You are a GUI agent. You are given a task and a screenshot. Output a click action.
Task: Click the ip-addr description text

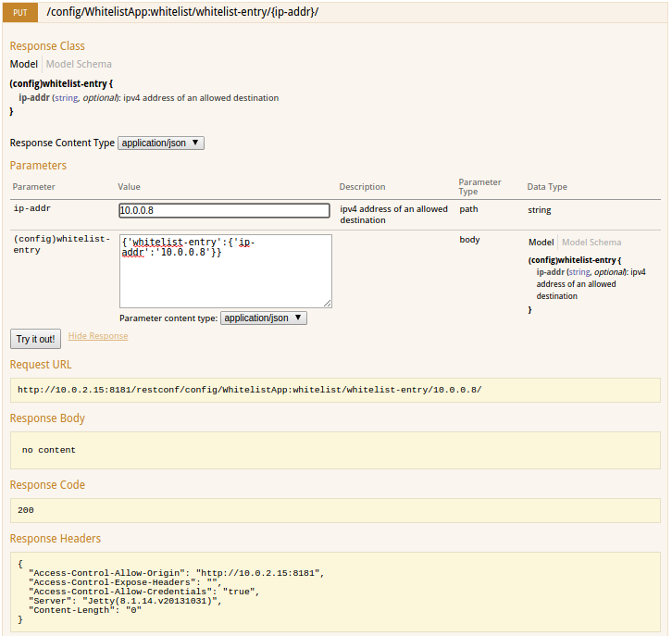[393, 214]
